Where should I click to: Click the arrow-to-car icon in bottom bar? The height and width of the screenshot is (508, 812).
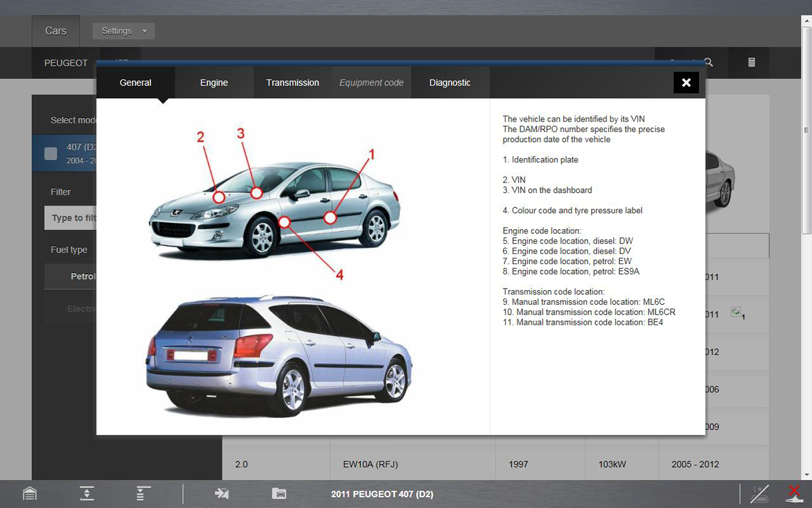(222, 493)
